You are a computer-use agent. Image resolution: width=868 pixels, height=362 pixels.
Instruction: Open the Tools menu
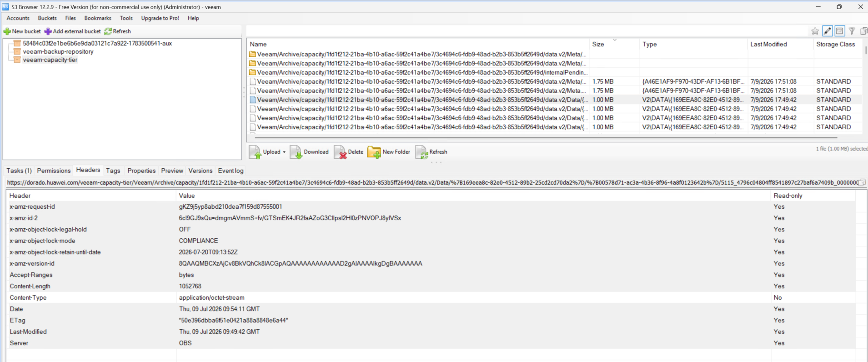[126, 18]
